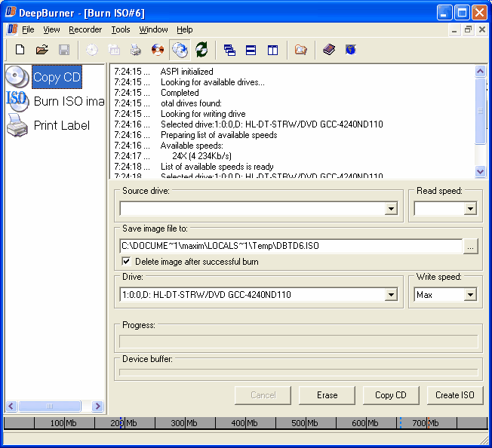Select Copy CD in the side panel
The width and height of the screenshot is (492, 448).
[57, 77]
